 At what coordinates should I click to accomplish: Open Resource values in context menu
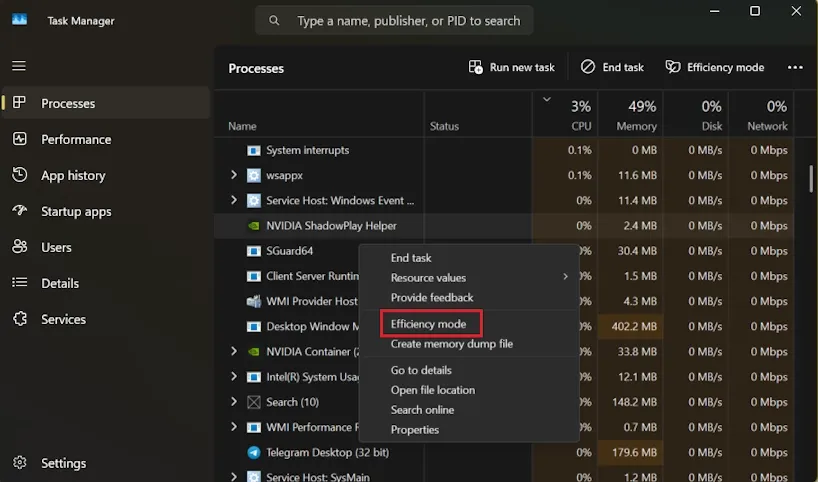pos(469,278)
